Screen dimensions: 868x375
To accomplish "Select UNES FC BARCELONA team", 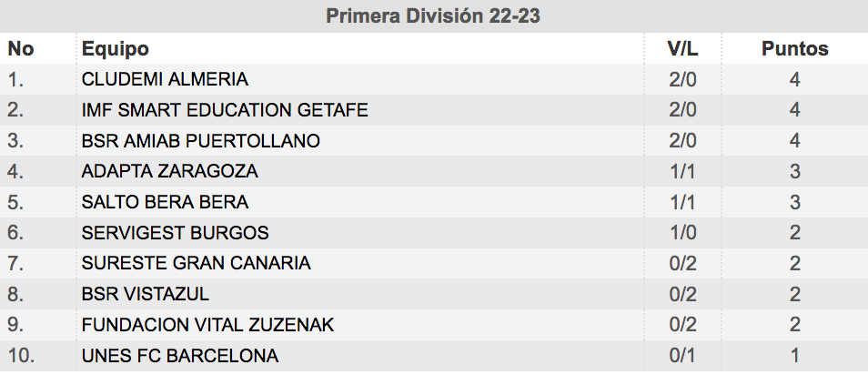I will click(180, 356).
